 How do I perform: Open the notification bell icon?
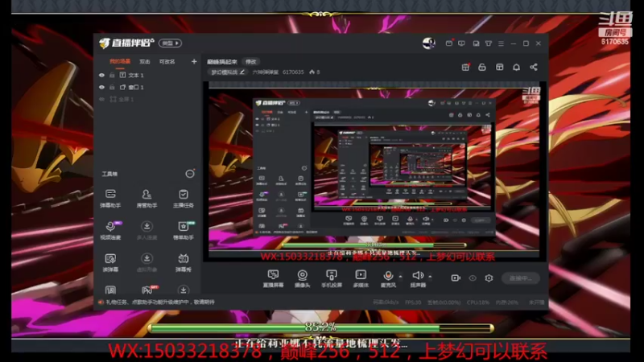(x=516, y=68)
